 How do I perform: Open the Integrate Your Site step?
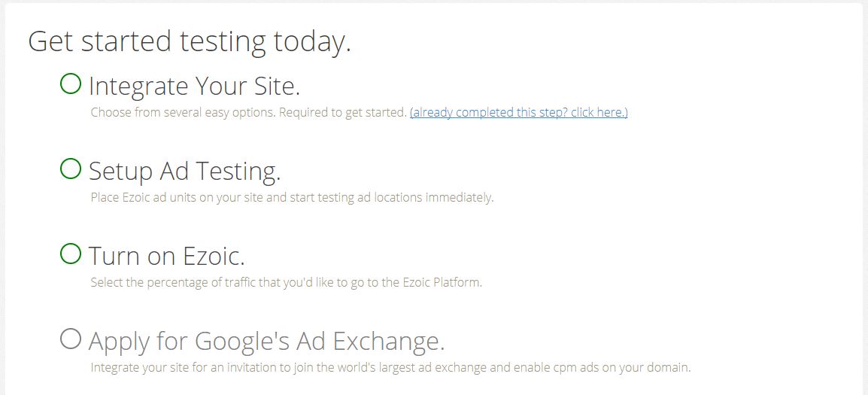194,87
